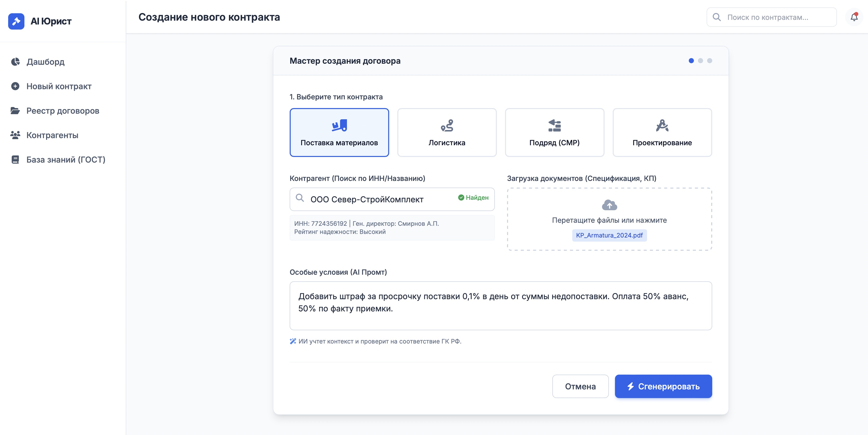Click the Новый контракт plus circle icon
The width and height of the screenshot is (868, 435).
point(15,86)
